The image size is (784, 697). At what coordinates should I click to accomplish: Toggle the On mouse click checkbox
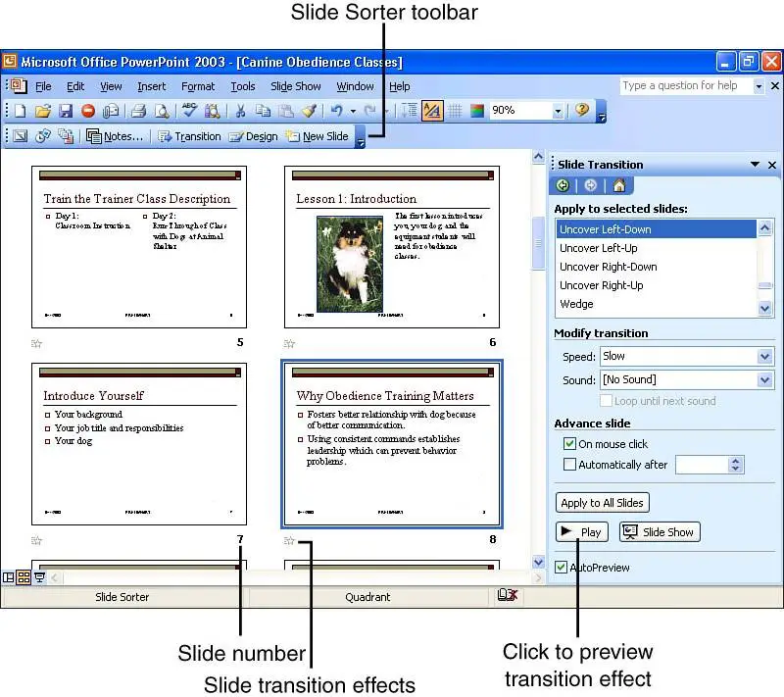coord(569,443)
